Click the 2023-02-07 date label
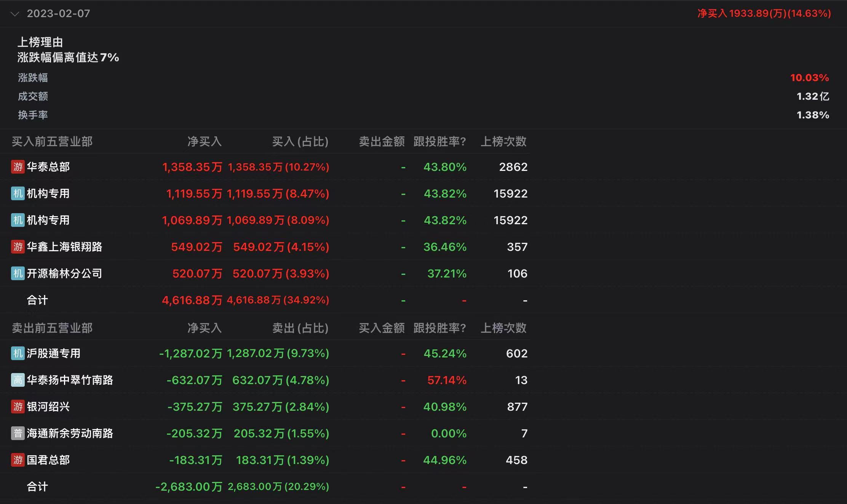The image size is (847, 504). point(58,14)
